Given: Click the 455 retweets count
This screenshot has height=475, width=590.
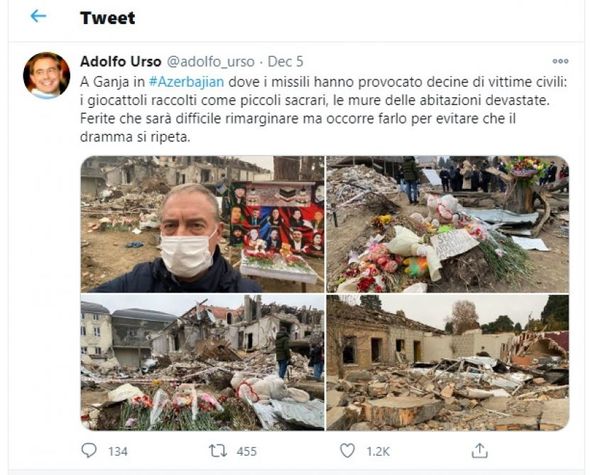Looking at the screenshot, I should [x=246, y=451].
